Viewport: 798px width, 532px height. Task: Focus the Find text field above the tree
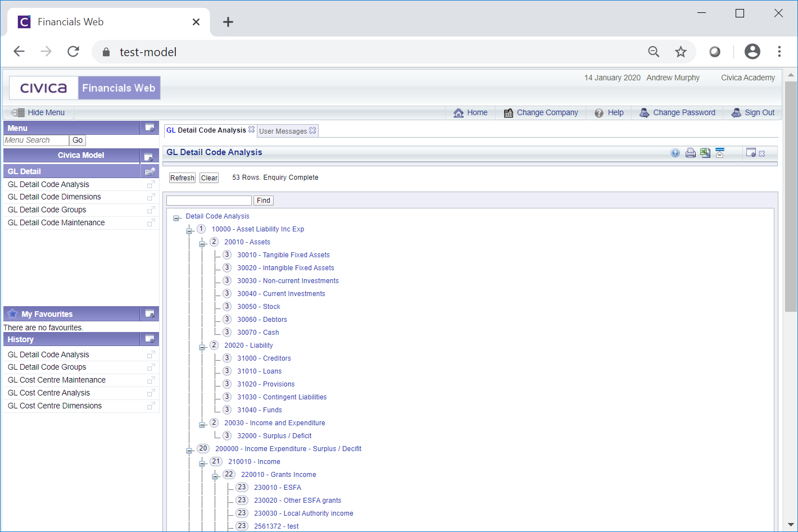(209, 201)
